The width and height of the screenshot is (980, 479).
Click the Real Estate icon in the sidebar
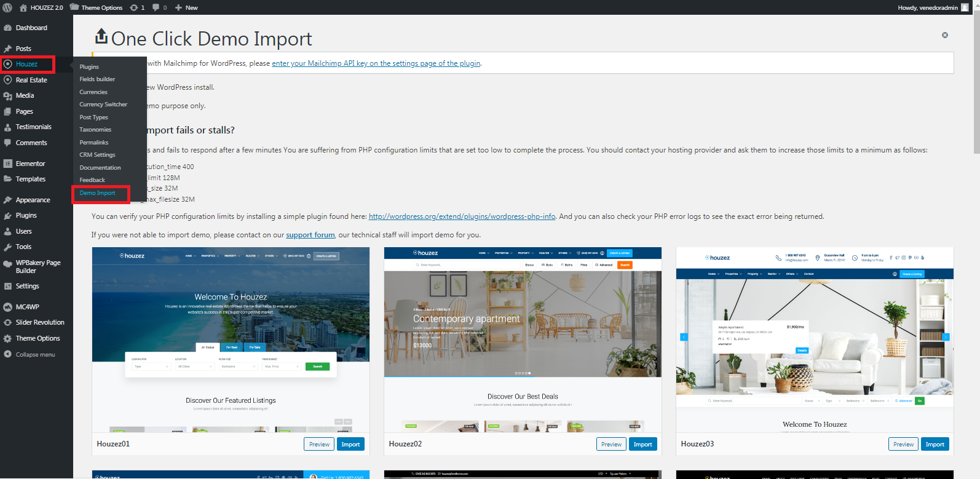click(8, 80)
